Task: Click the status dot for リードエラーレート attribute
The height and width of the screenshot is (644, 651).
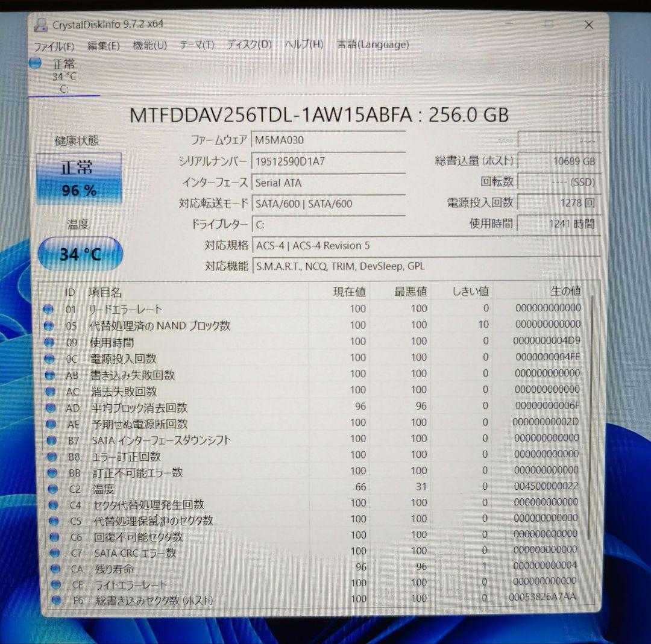Action: coord(49,309)
